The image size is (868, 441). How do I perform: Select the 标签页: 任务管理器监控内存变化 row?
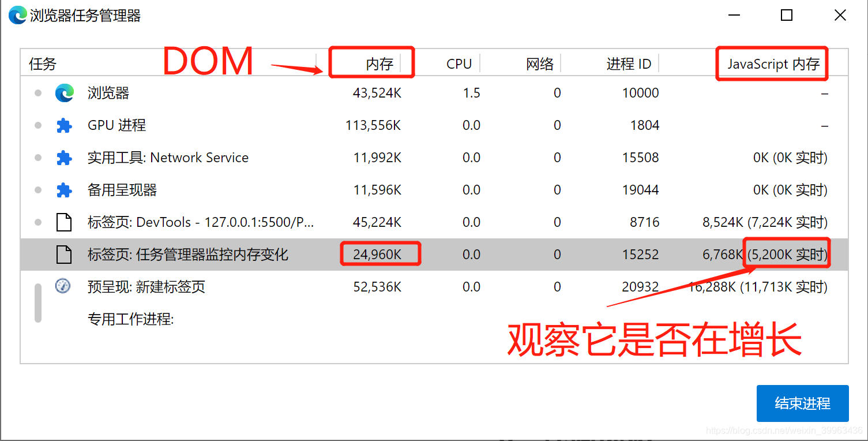coord(434,255)
